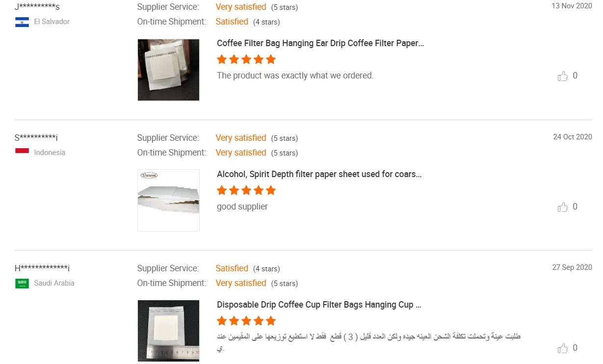Click the reviewer name S**********i
The width and height of the screenshot is (603, 364).
pos(36,138)
